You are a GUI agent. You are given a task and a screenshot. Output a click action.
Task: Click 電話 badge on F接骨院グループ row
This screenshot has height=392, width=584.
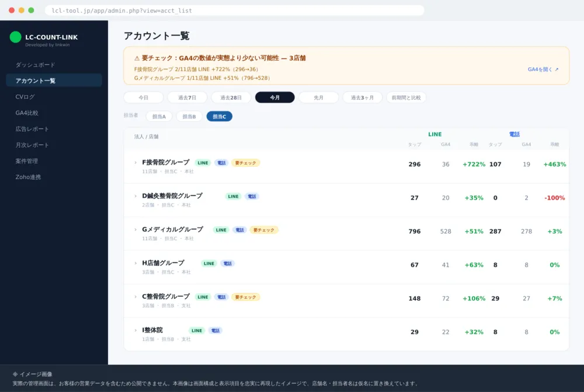click(221, 163)
